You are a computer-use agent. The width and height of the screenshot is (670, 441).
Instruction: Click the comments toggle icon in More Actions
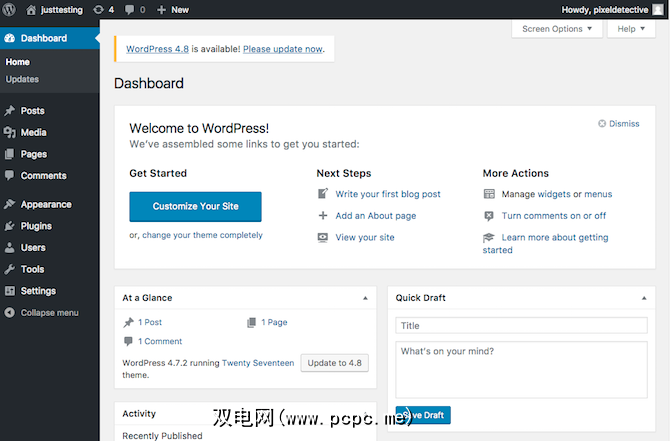pos(489,216)
